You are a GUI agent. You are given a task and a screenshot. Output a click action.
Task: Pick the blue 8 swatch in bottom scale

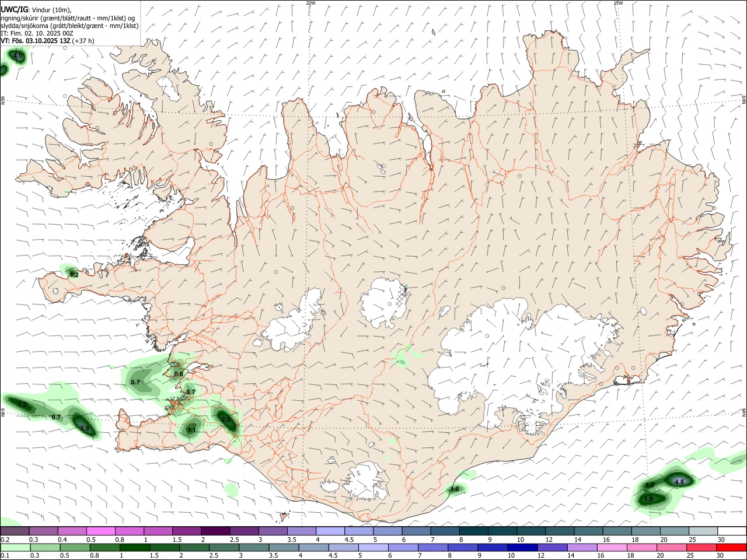462,547
